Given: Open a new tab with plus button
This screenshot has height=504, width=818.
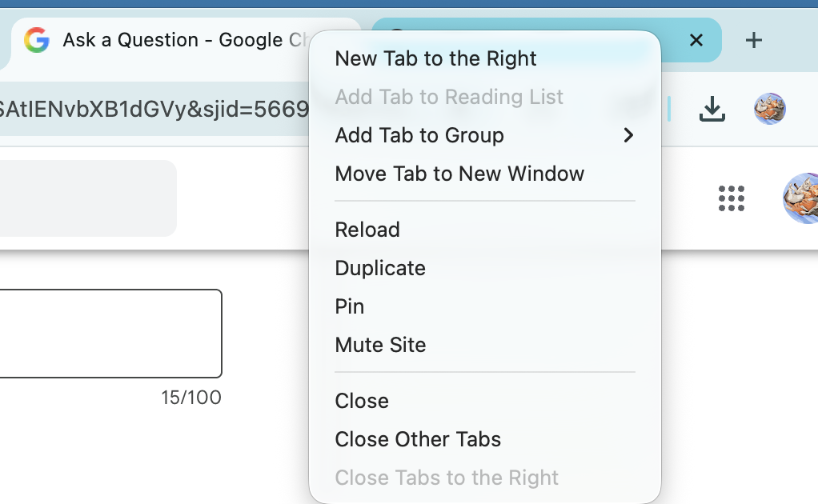Looking at the screenshot, I should point(753,40).
